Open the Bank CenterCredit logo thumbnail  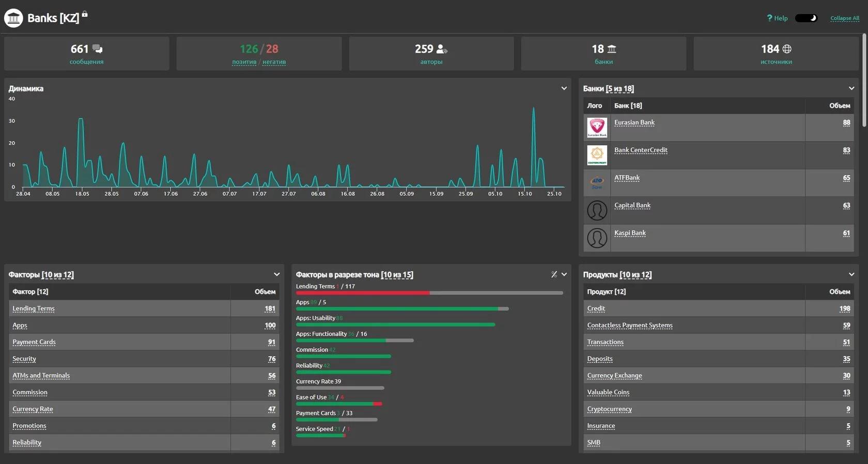coord(597,155)
